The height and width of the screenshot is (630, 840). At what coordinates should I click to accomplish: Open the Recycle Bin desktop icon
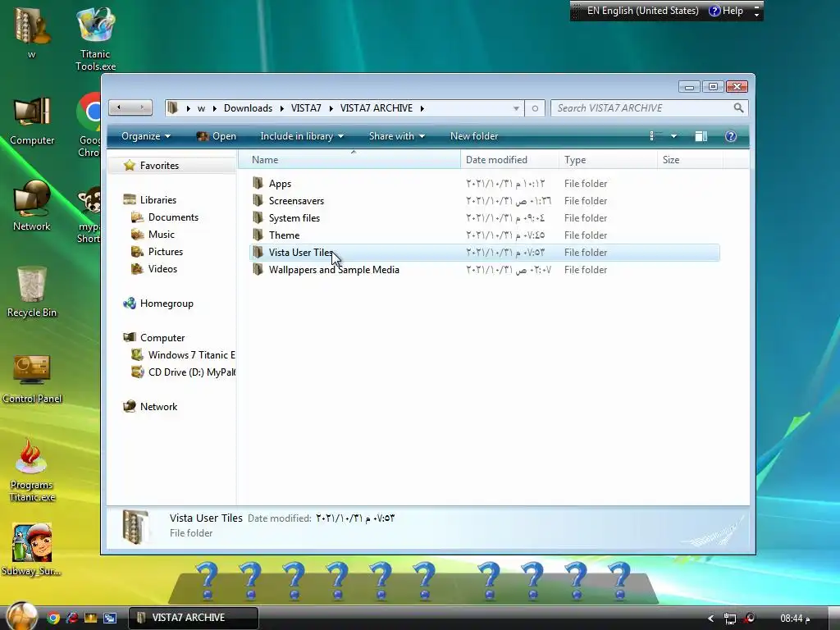(x=32, y=293)
